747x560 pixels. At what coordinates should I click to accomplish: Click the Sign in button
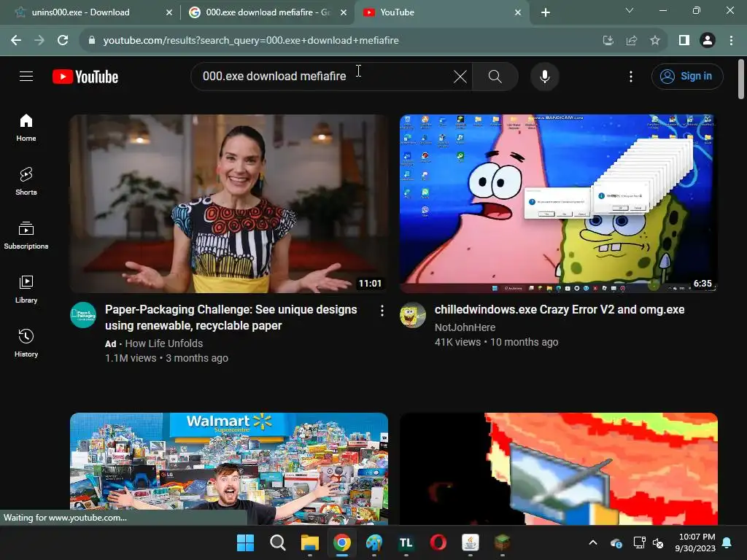pos(687,76)
